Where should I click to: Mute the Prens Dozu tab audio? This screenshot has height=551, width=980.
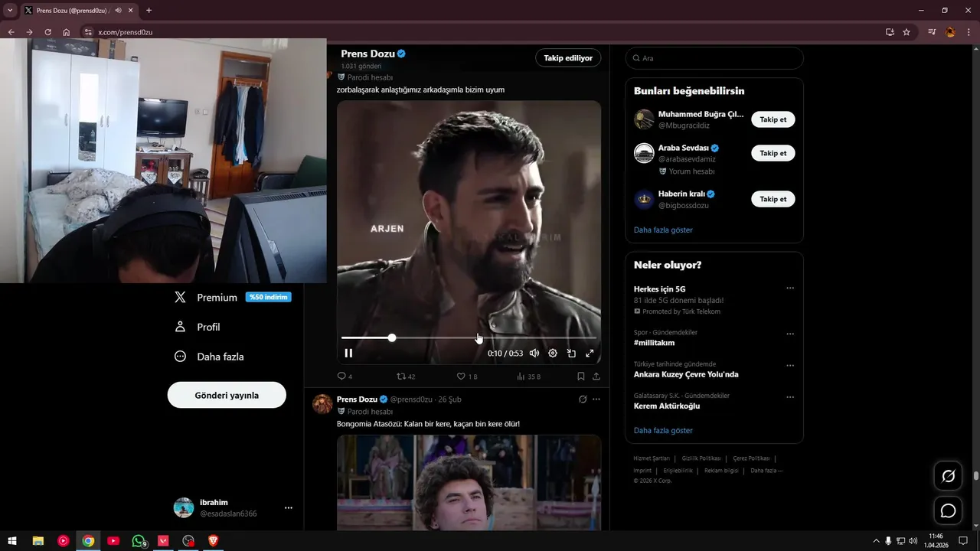pyautogui.click(x=119, y=11)
